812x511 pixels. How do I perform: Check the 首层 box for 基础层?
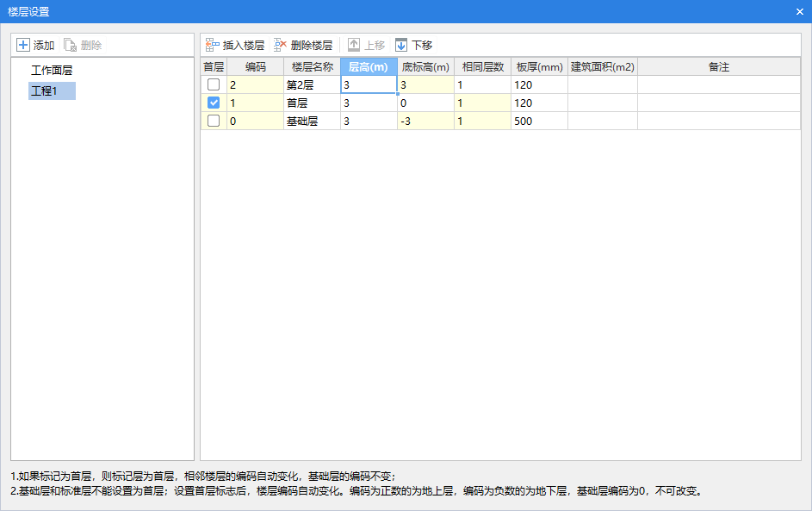(x=214, y=121)
